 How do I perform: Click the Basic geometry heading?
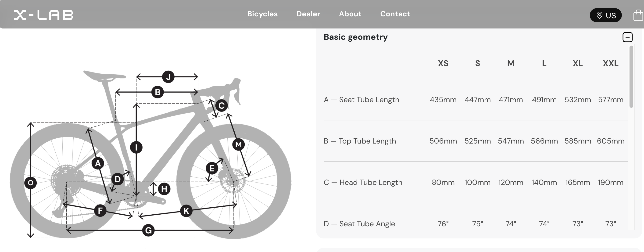click(x=355, y=37)
